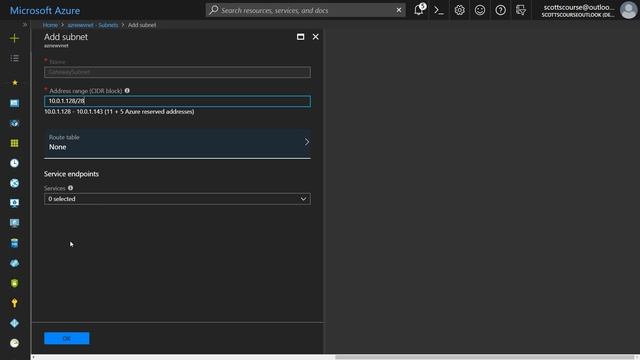This screenshot has width=640, height=360.
Task: Open the All resources grid icon
Action: coord(14,143)
